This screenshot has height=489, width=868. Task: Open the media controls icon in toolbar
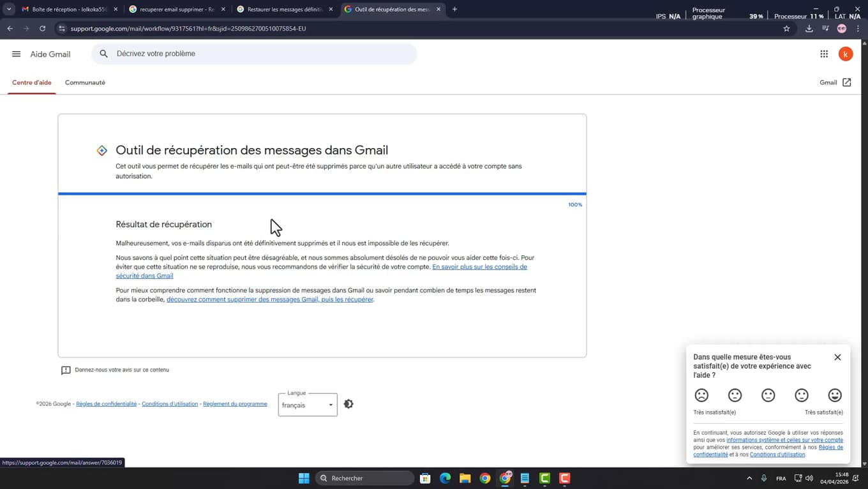tap(825, 29)
